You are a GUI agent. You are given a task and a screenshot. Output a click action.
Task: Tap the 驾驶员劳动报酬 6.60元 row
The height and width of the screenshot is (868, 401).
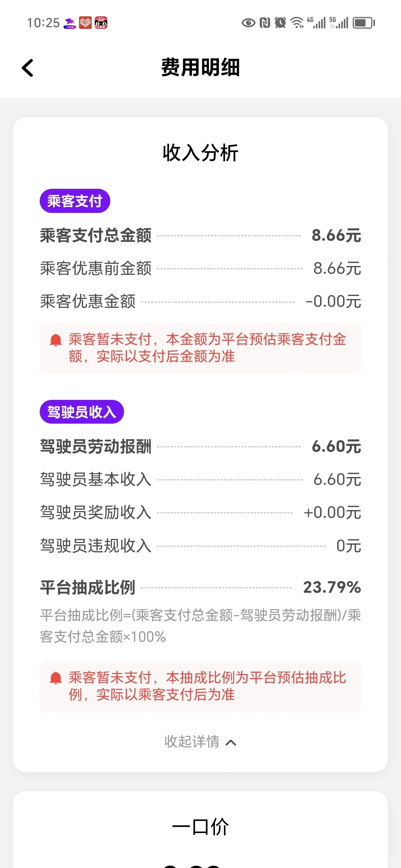click(x=200, y=447)
